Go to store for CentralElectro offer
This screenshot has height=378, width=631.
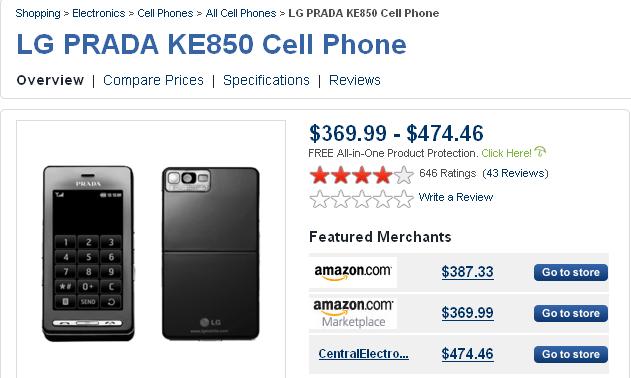(571, 354)
